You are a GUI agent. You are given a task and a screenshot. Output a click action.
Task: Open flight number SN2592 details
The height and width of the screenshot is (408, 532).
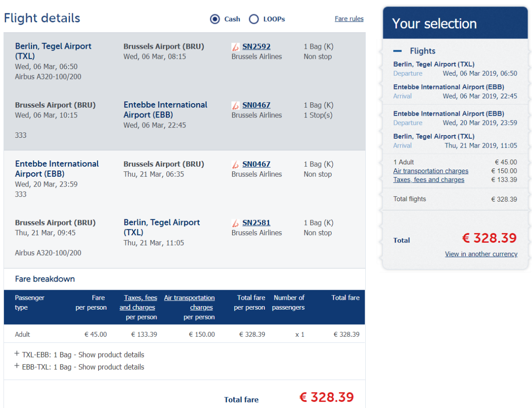coord(256,47)
